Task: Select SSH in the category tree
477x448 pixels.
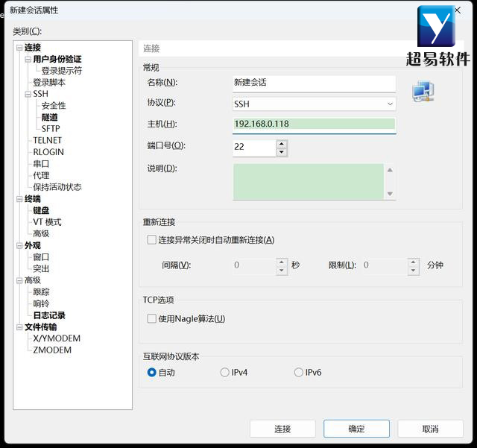Action: pos(41,94)
